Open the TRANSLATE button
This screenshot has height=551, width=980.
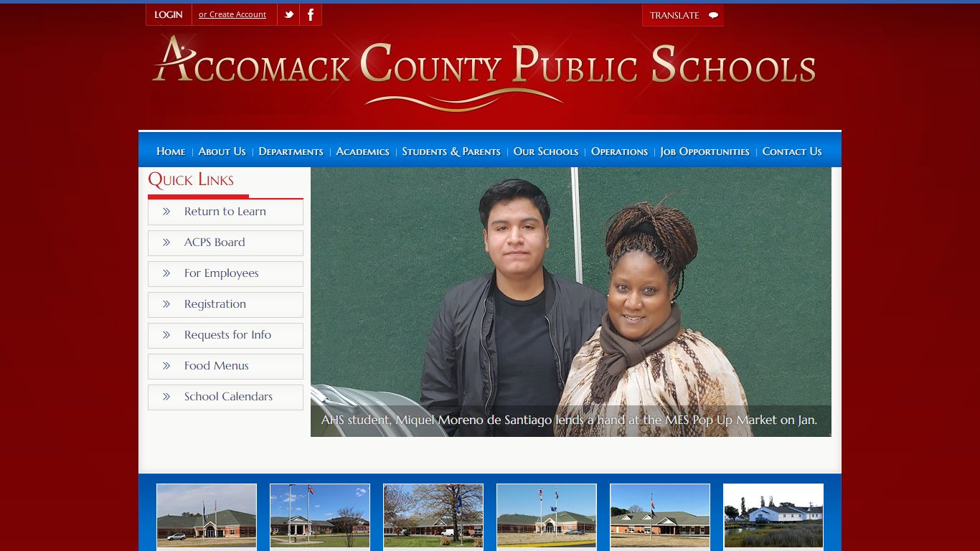click(x=683, y=15)
